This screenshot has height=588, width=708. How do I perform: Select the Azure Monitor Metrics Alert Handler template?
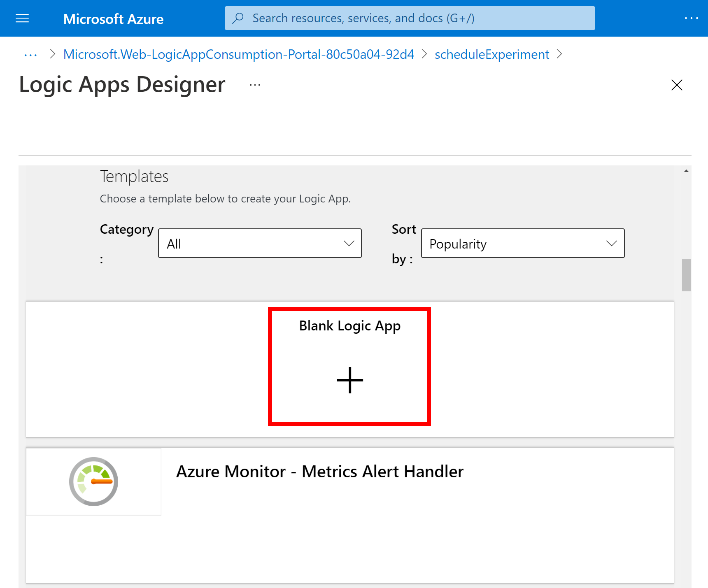[x=320, y=472]
